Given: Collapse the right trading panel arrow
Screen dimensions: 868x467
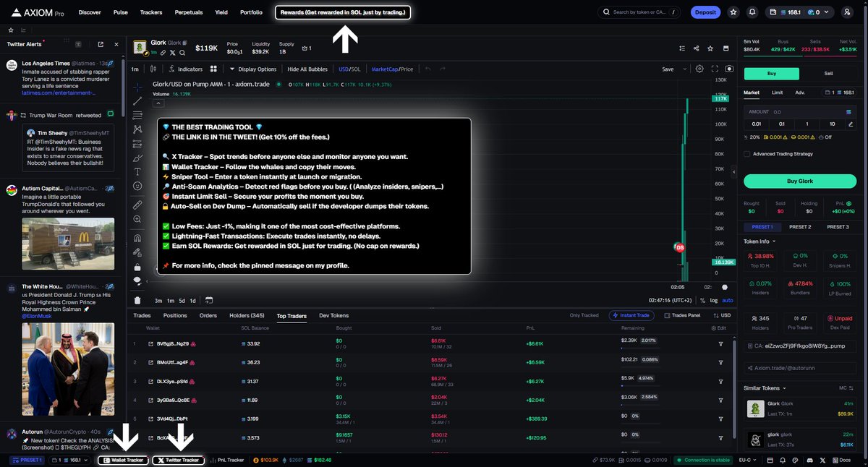Looking at the screenshot, I should 733,173.
